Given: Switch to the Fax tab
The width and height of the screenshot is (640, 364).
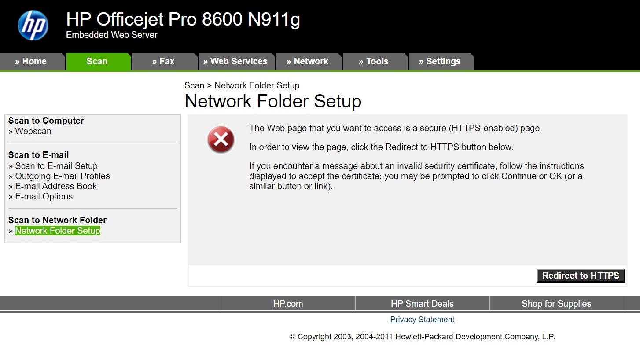Looking at the screenshot, I should tap(164, 62).
